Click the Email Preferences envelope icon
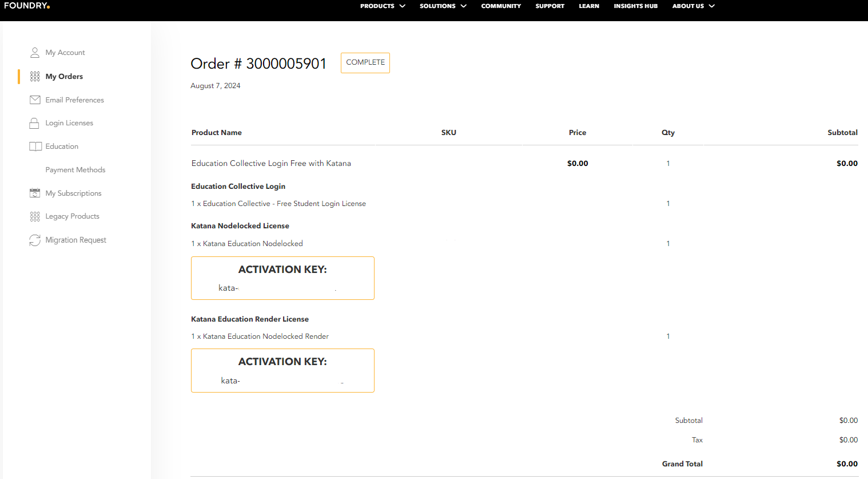The image size is (868, 479). point(35,100)
